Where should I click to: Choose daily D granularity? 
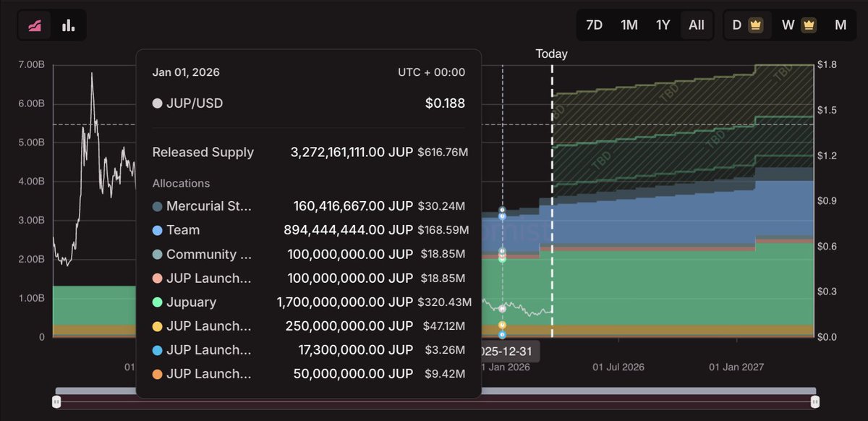point(746,25)
